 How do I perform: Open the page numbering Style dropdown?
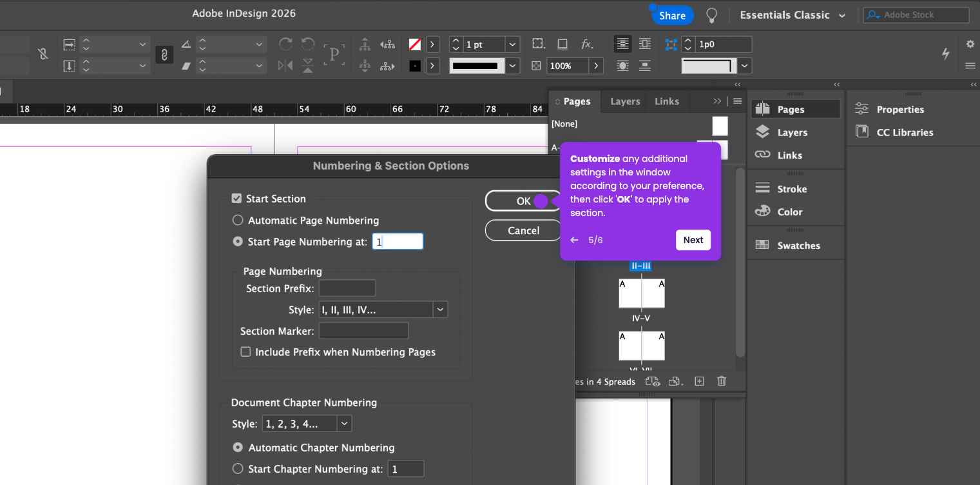(440, 310)
